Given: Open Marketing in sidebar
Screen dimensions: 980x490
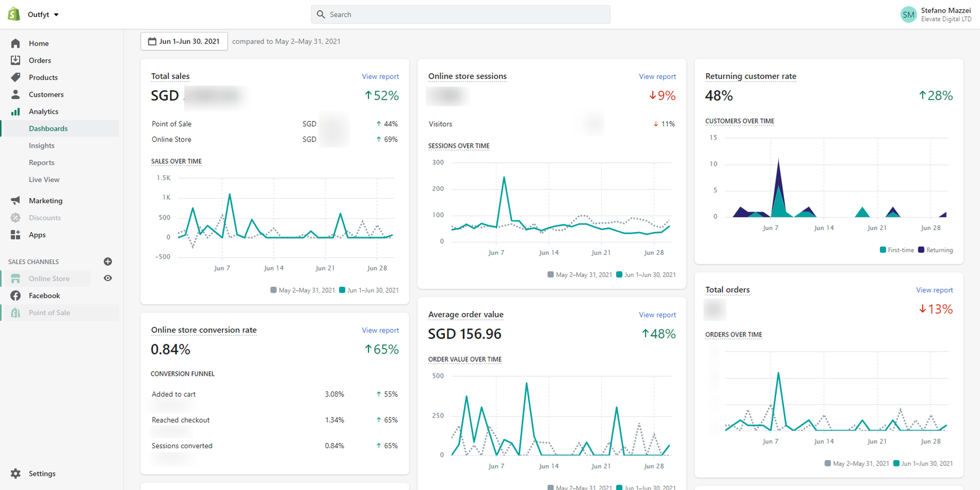Looking at the screenshot, I should [x=46, y=201].
